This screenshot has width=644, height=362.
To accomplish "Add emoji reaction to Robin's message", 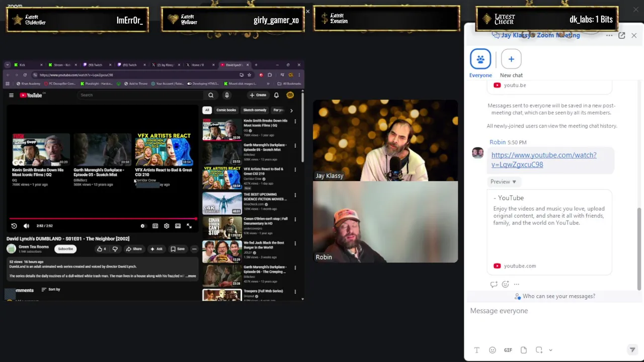I will tap(505, 284).
